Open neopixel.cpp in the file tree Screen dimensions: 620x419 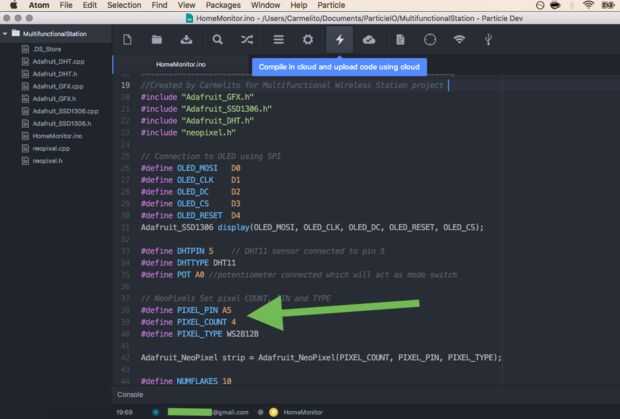51,149
